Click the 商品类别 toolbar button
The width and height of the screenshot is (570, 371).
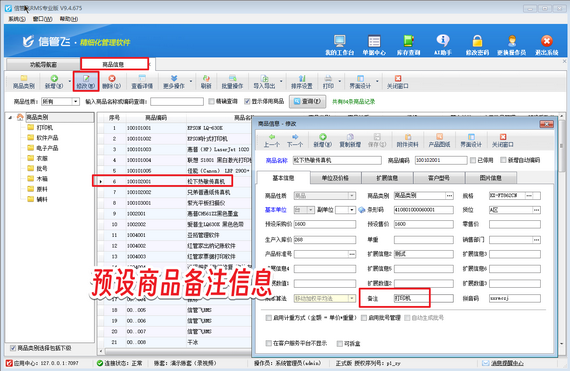click(24, 82)
